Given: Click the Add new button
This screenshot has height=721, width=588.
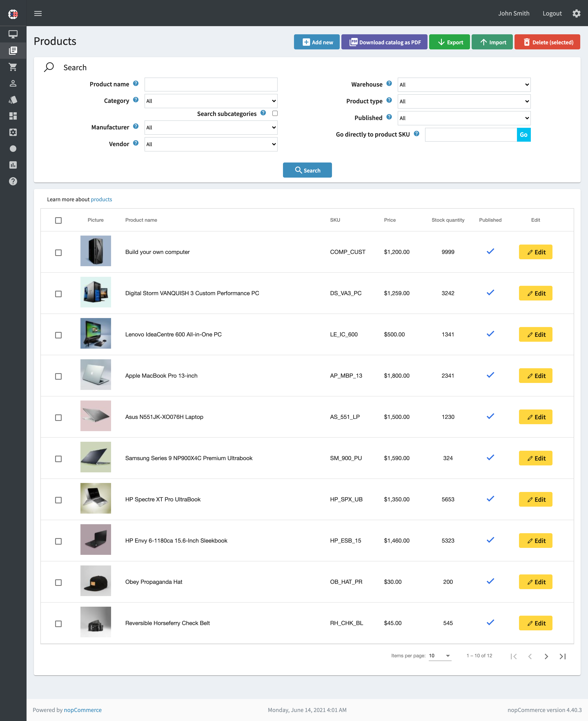Looking at the screenshot, I should (317, 42).
